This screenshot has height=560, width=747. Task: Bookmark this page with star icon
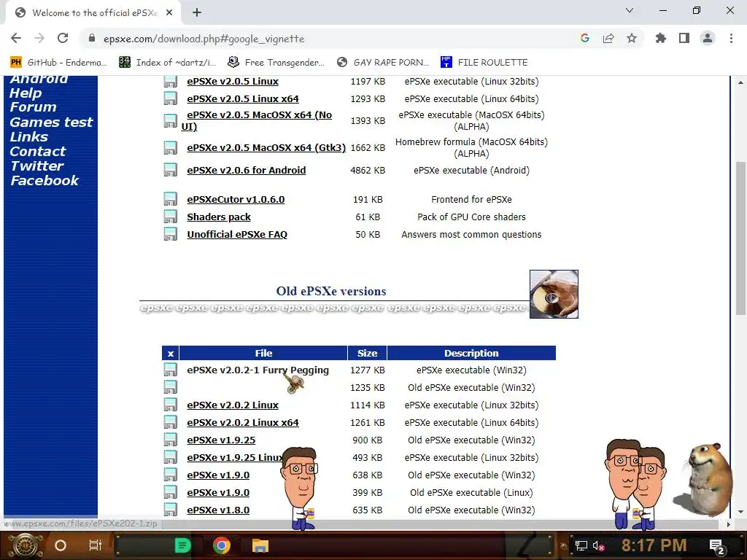click(632, 38)
